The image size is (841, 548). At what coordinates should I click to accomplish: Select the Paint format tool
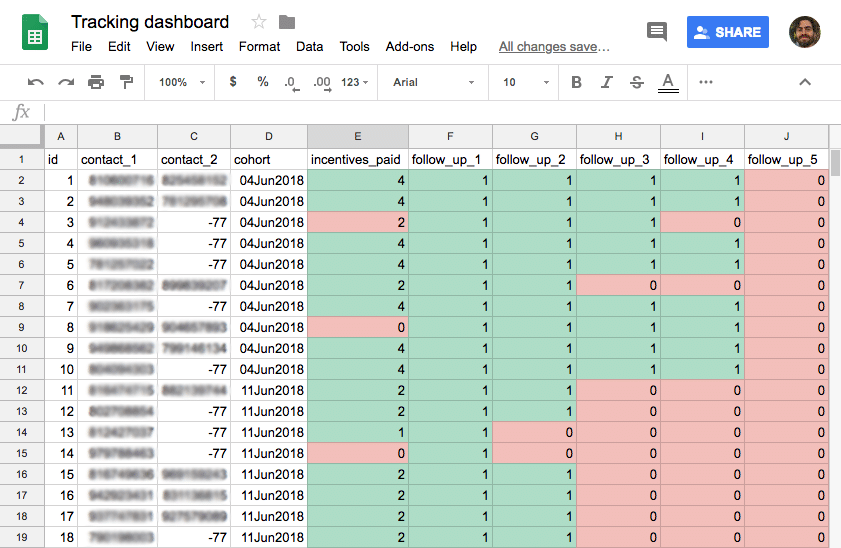coord(127,82)
